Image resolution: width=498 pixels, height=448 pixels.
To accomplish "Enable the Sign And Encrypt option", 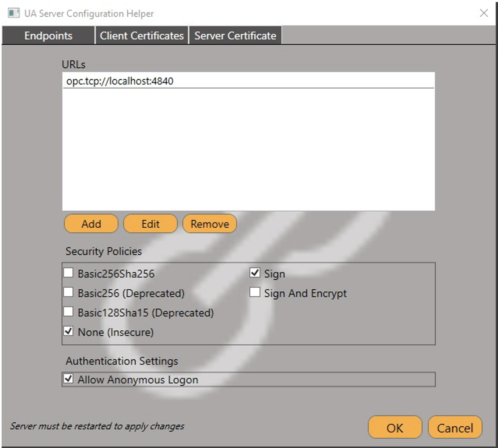I will point(255,292).
